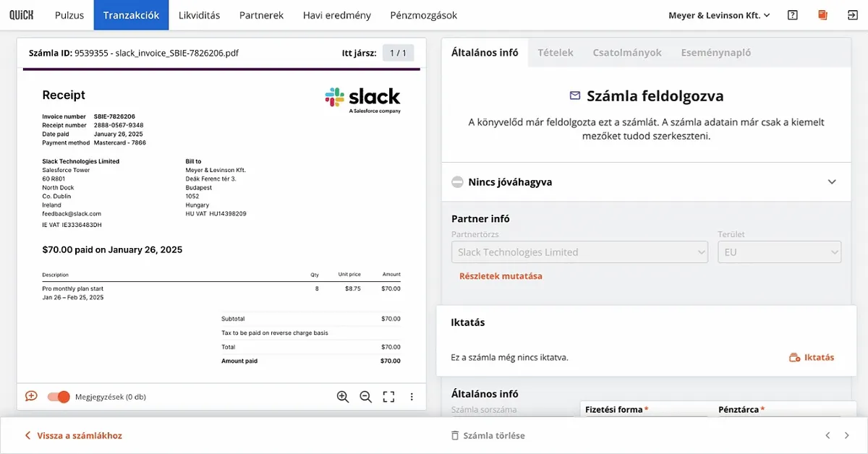The image size is (868, 454).
Task: Toggle the Megjegyzések comments switch
Action: click(x=59, y=396)
